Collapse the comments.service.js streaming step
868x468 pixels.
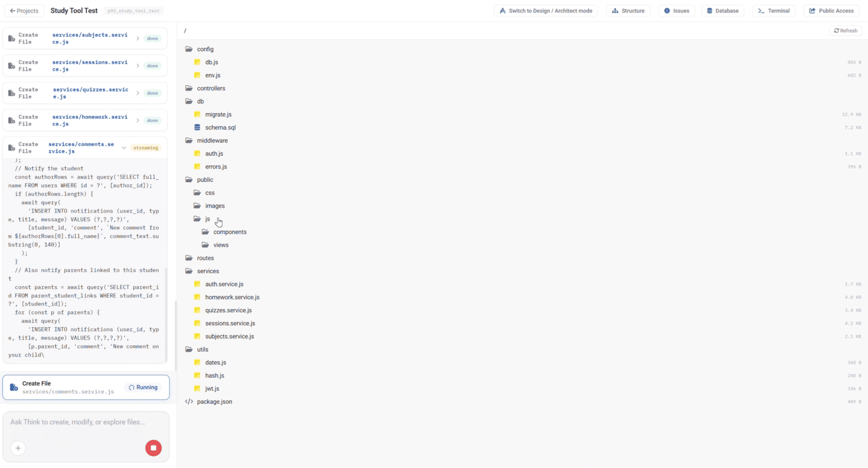click(x=124, y=148)
